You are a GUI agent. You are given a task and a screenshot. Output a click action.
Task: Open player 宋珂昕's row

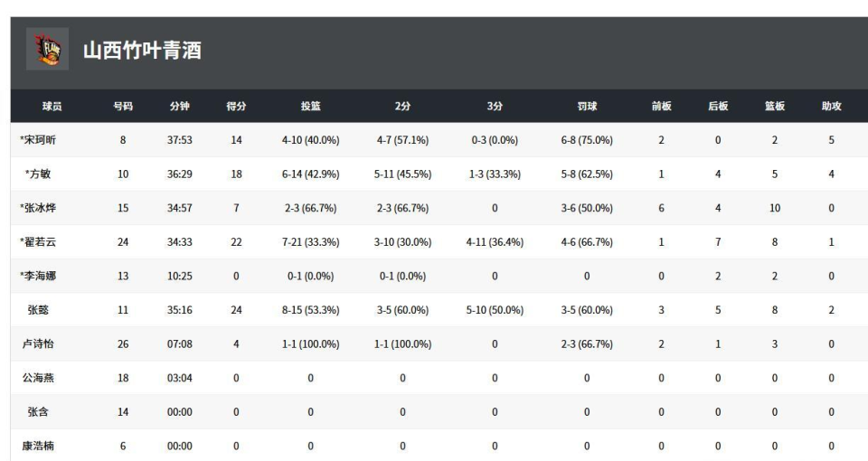tap(41, 140)
